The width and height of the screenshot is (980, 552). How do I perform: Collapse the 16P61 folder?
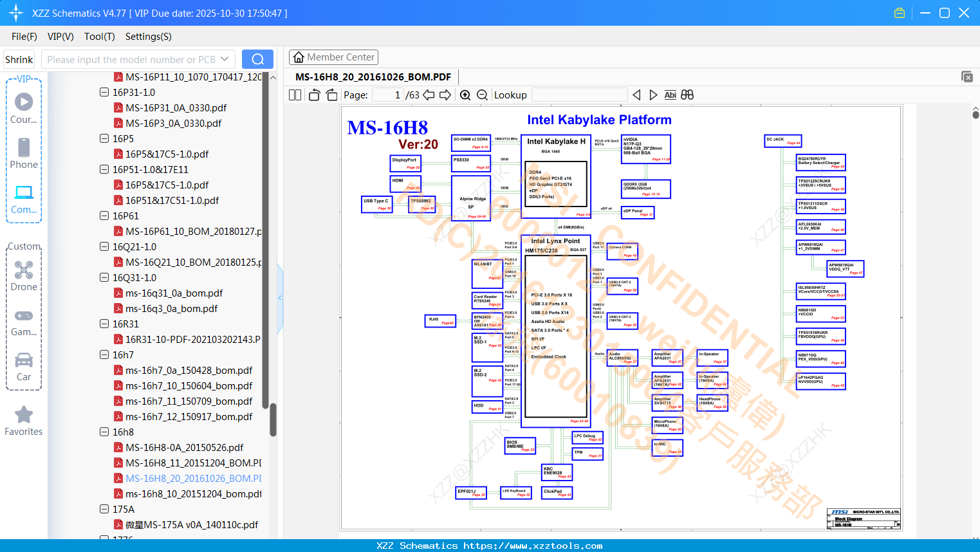pos(104,216)
